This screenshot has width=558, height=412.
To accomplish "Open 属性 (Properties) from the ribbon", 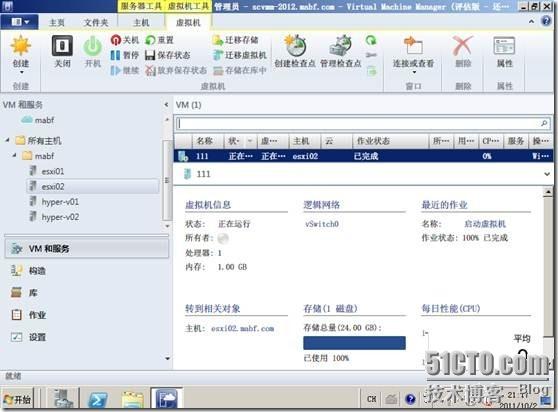I will 504,51.
